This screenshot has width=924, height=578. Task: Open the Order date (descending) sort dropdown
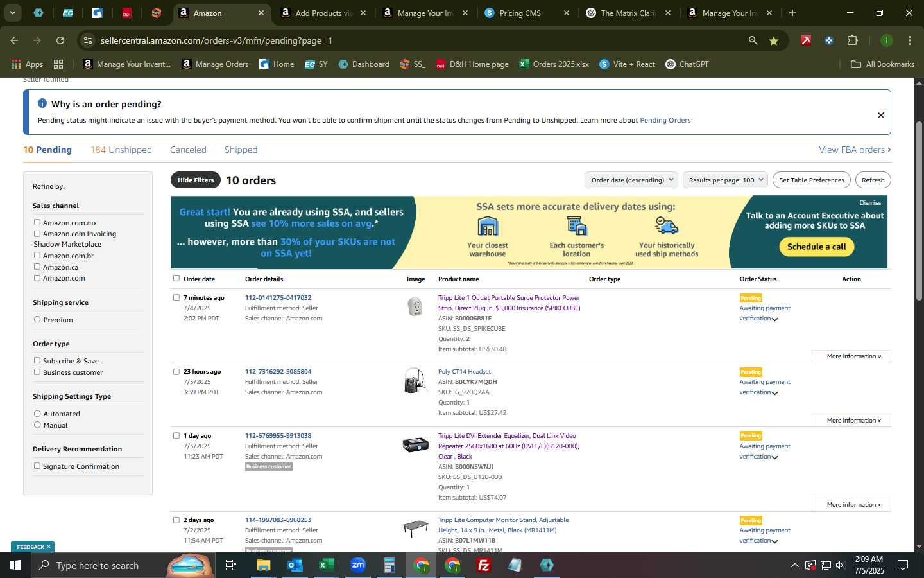[x=632, y=180]
